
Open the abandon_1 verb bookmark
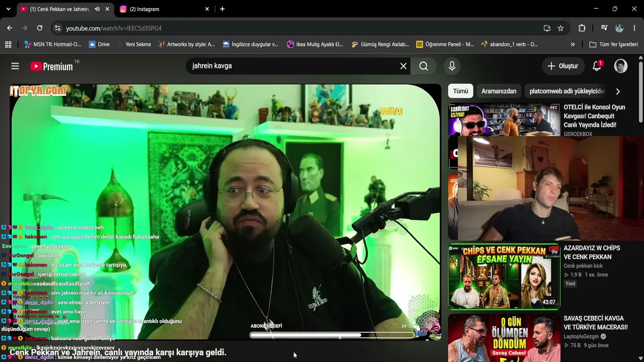pos(509,44)
